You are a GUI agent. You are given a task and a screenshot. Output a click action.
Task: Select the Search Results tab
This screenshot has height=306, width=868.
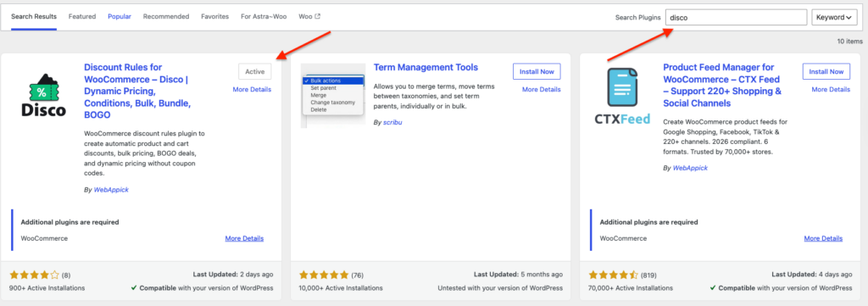pyautogui.click(x=34, y=17)
